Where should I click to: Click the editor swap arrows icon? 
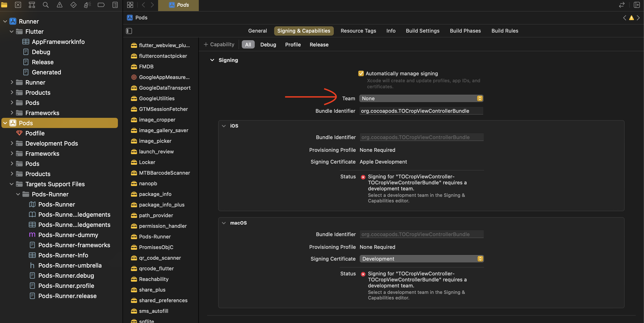coord(622,5)
